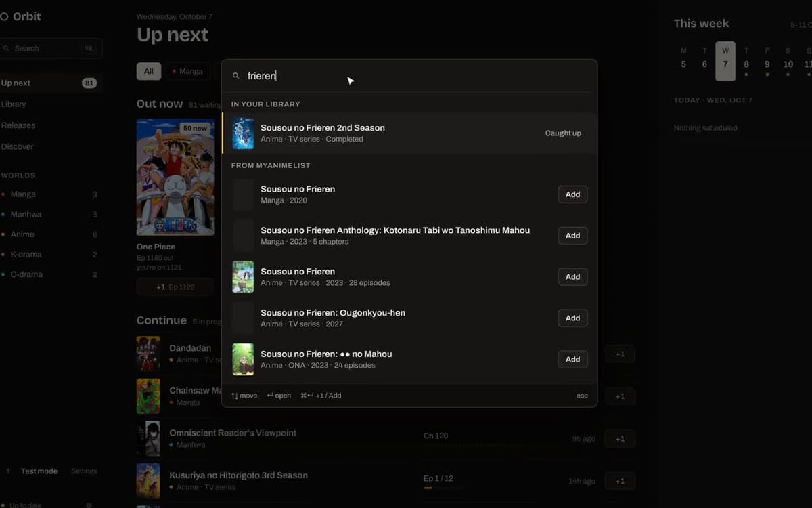Viewport: 812px width, 508px height.
Task: Select the Manhwa world in the sidebar
Action: (49, 214)
